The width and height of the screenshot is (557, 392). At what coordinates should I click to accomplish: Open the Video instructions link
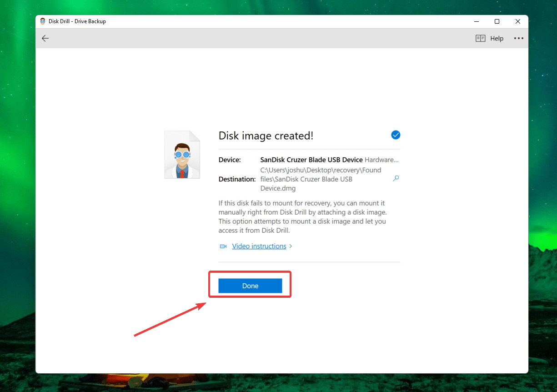(259, 246)
